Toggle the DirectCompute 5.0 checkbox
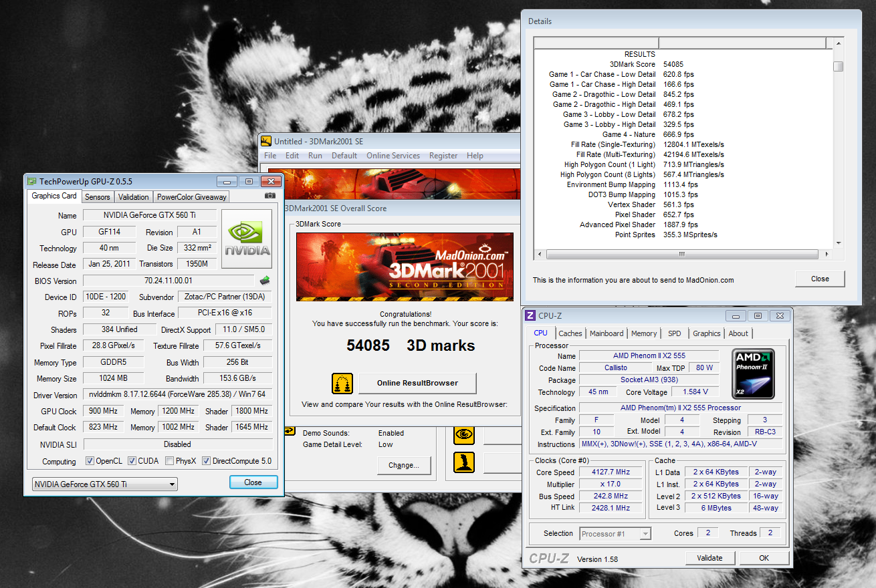 click(207, 461)
